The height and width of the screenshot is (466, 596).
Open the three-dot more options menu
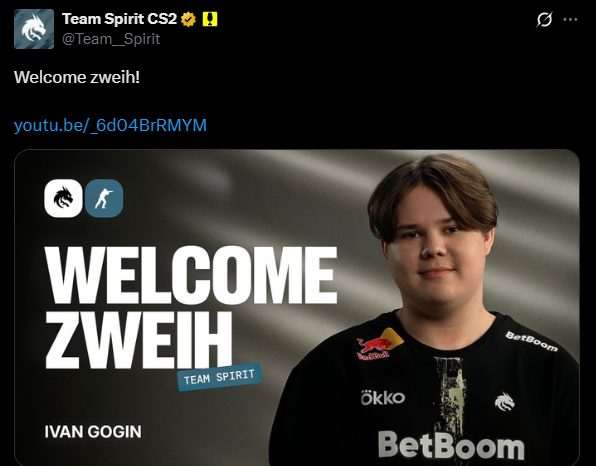click(570, 19)
